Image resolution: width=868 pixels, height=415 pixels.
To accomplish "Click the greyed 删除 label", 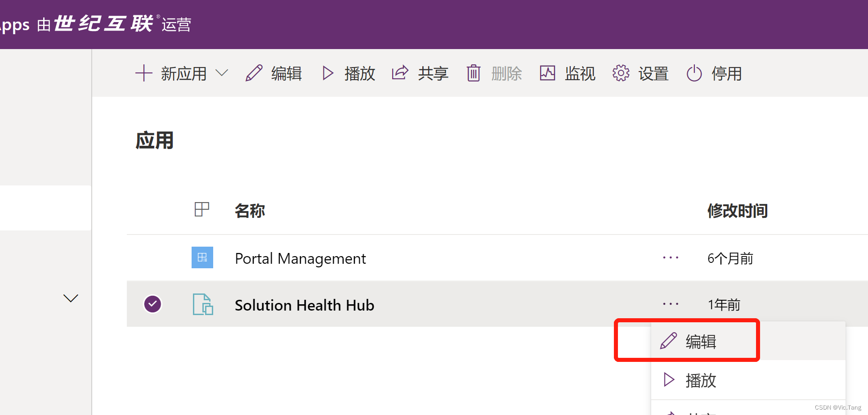I will (x=506, y=73).
